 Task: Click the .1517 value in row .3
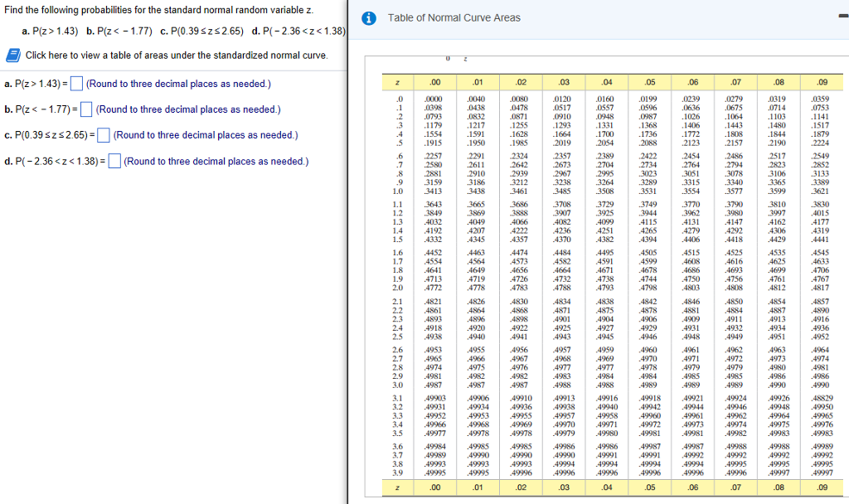tap(822, 125)
